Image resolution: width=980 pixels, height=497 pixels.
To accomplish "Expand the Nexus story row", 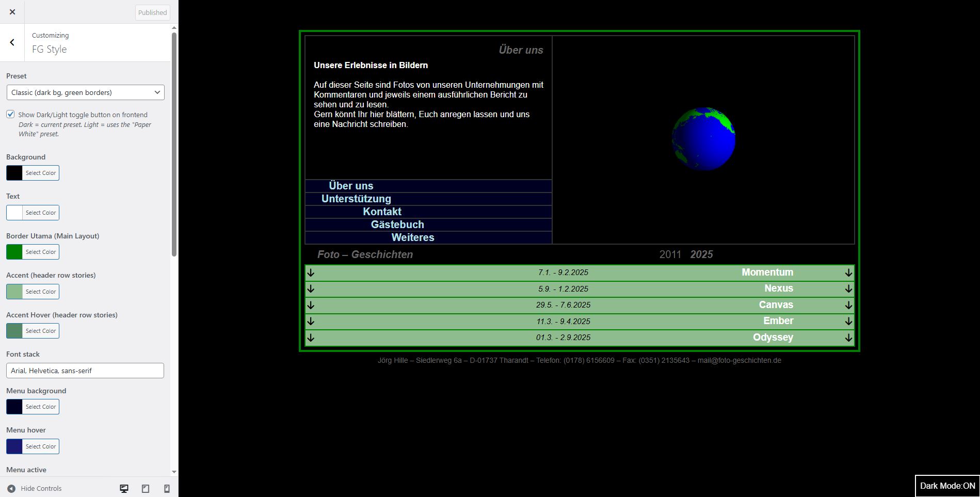I will [778, 288].
